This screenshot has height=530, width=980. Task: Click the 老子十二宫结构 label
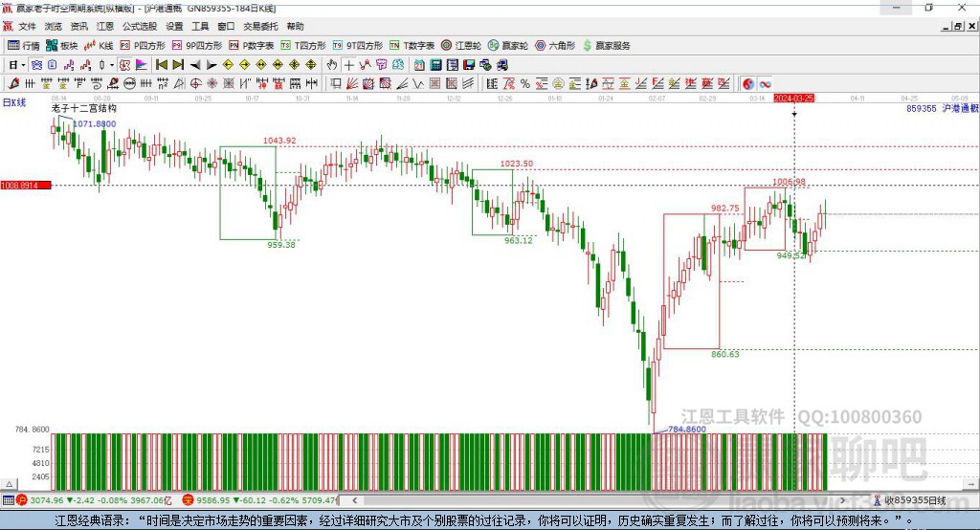pyautogui.click(x=84, y=108)
